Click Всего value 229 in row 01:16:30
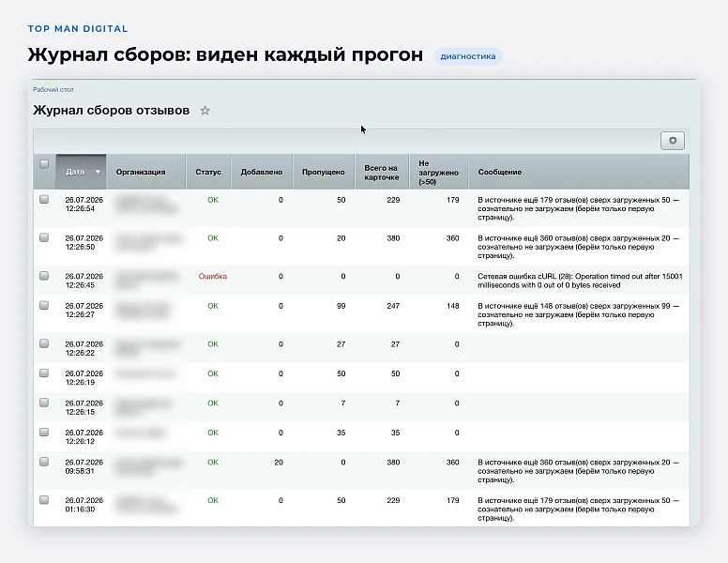 click(393, 500)
